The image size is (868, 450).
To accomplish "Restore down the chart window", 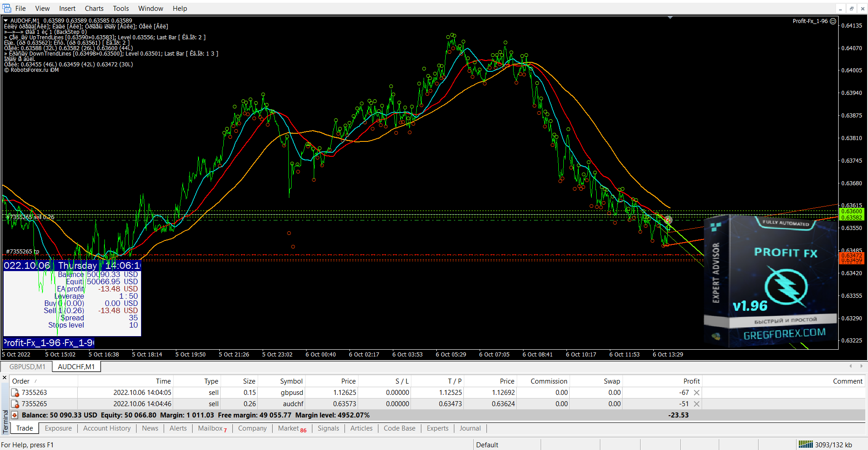I will click(x=851, y=9).
